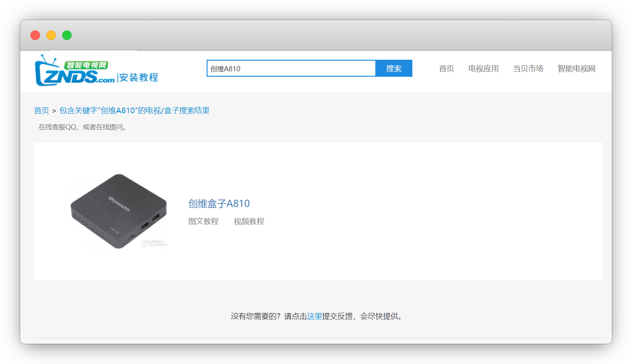Open the 在线客服QQ link

[x=57, y=127]
